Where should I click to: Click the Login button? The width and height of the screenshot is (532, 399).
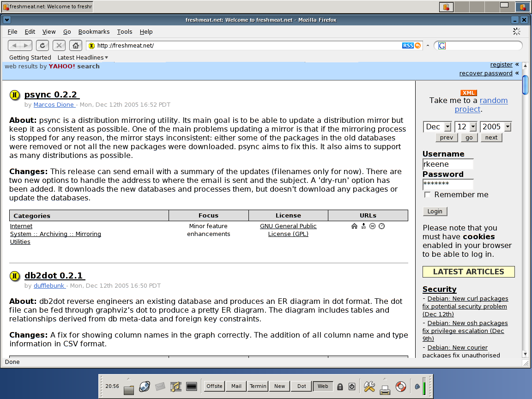click(x=435, y=212)
